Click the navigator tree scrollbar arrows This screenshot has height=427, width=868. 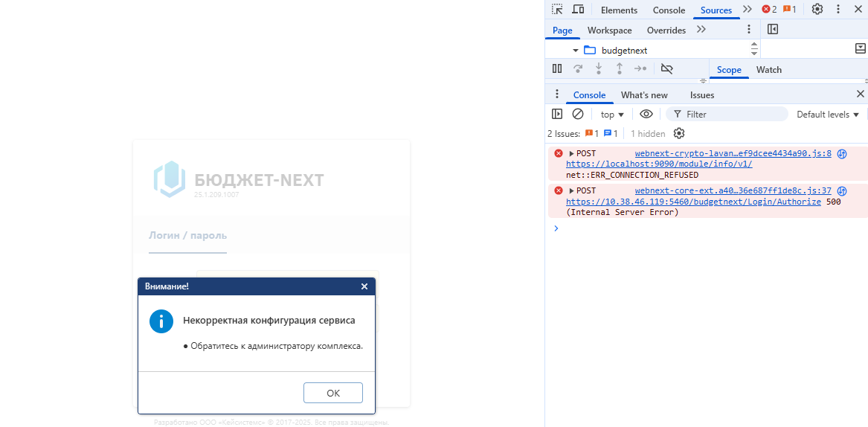754,49
